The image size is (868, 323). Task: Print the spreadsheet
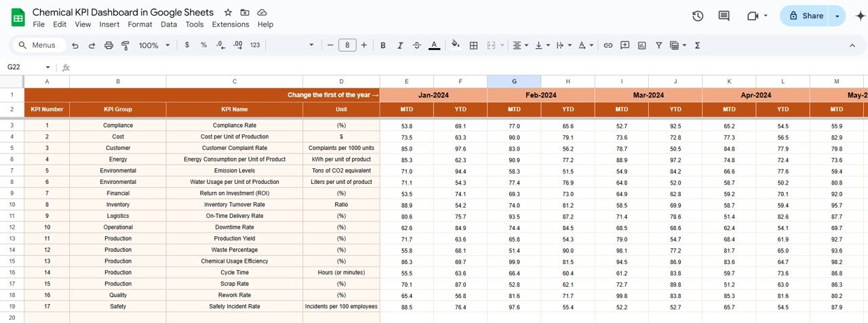click(108, 45)
